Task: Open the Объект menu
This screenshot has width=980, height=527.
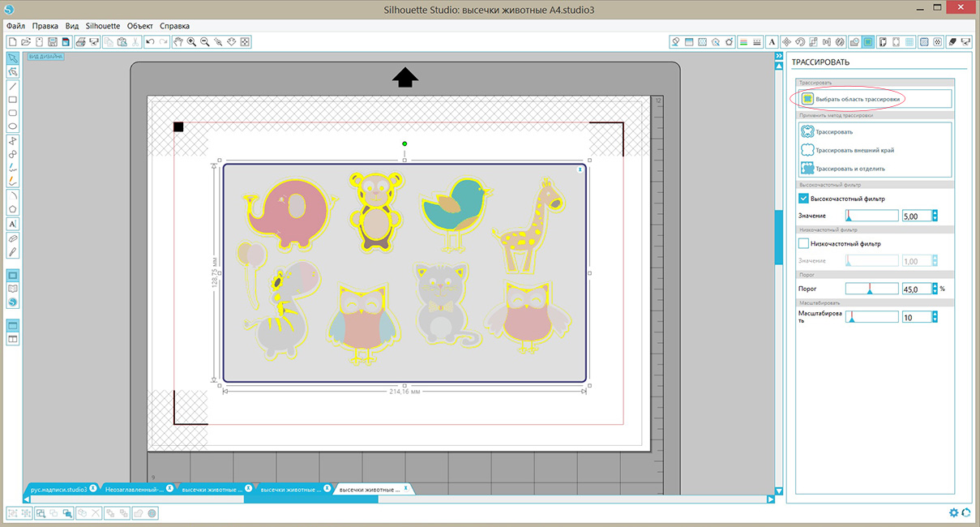Action: click(x=139, y=26)
